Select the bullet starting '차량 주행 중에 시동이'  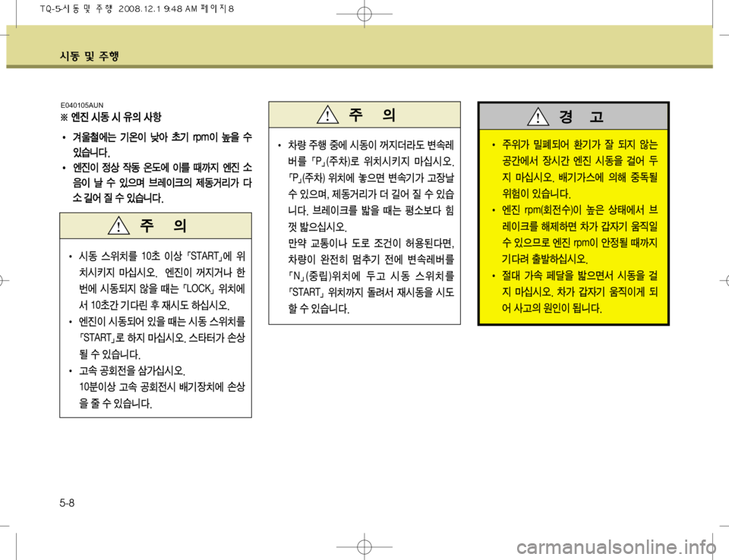(365, 186)
